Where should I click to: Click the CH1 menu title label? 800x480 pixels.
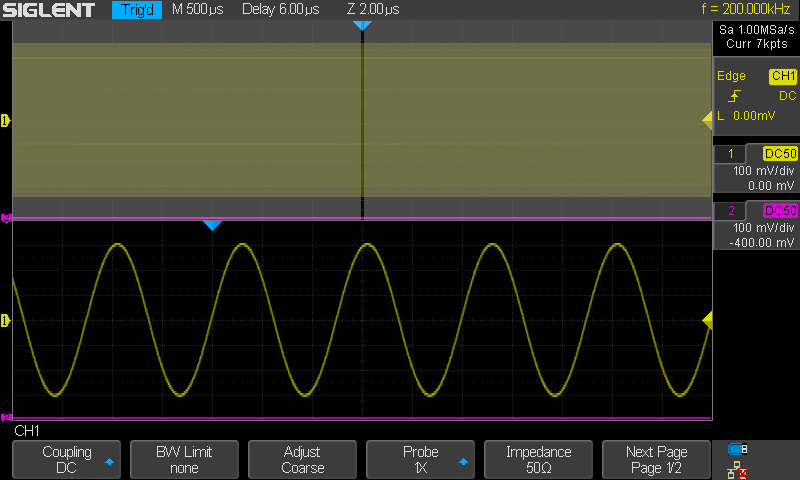[x=27, y=431]
